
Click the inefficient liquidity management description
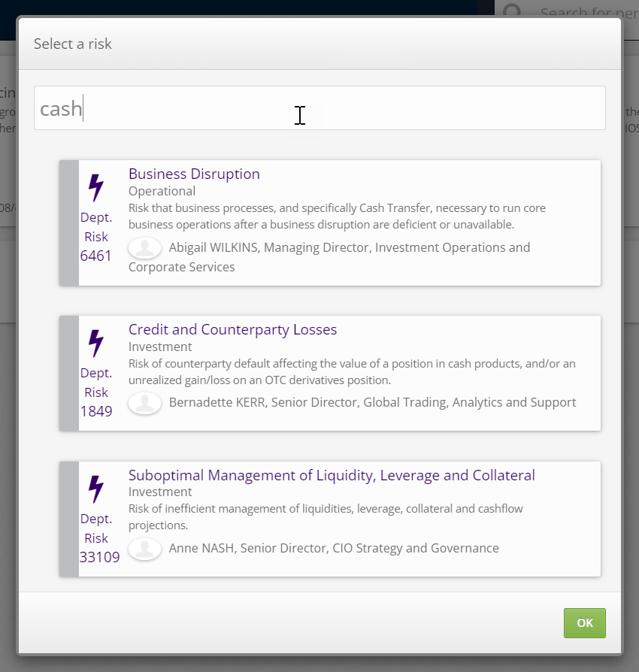326,516
